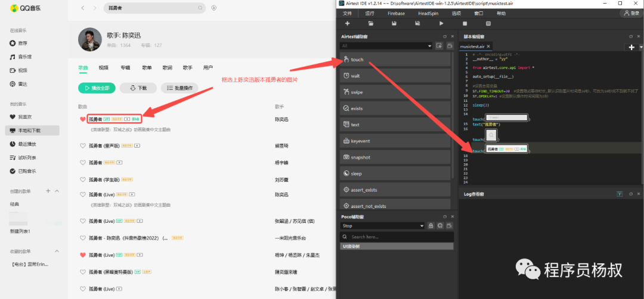Like 孤勇者 (黑暗奥特曼版) with heart icon
644x299 pixels.
(x=82, y=272)
